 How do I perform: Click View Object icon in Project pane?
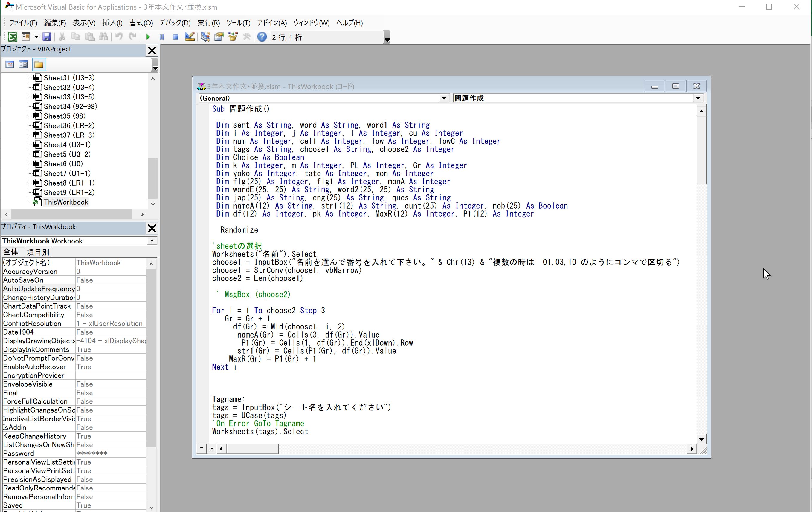23,64
